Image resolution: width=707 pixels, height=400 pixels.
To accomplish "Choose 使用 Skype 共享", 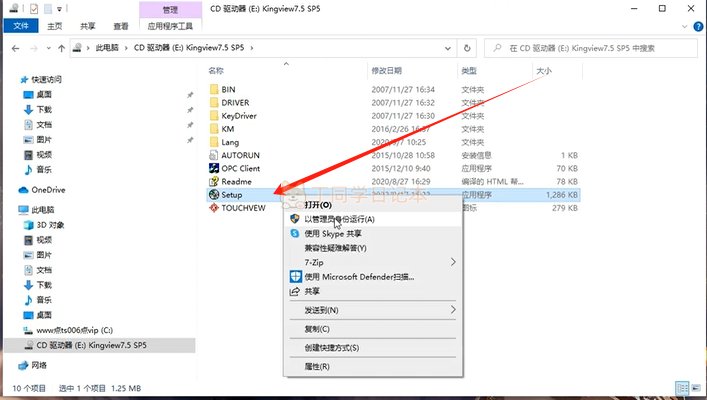I will pyautogui.click(x=373, y=233).
